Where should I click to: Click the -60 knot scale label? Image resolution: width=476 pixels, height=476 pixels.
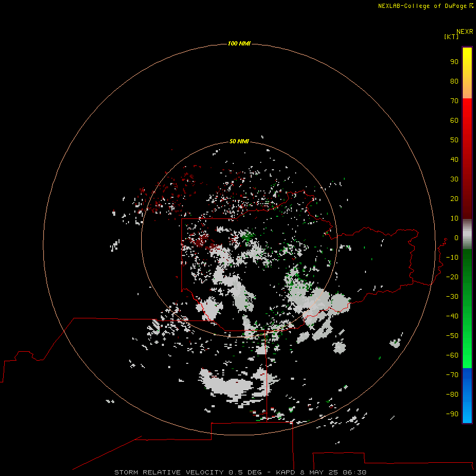pyautogui.click(x=452, y=355)
